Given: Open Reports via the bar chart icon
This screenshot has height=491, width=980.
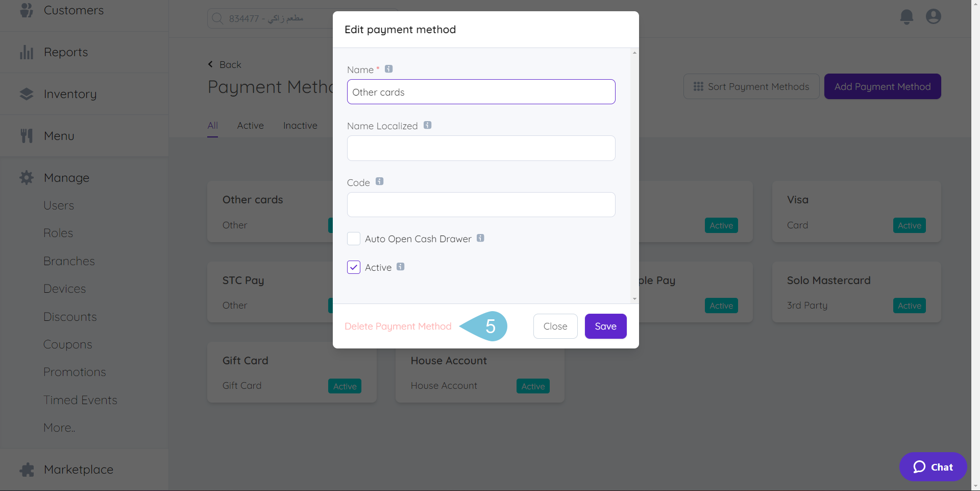Looking at the screenshot, I should [27, 52].
